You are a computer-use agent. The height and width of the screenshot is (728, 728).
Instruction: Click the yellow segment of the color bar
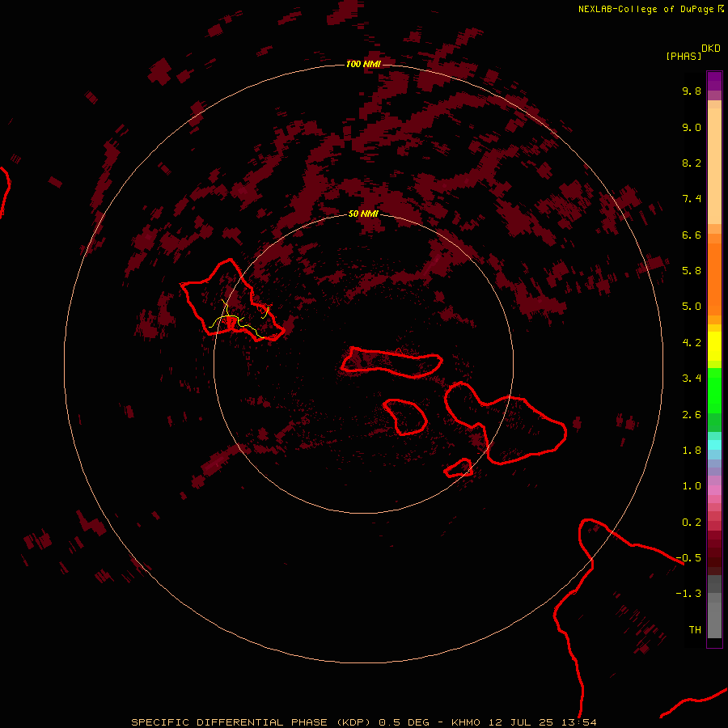click(x=714, y=346)
